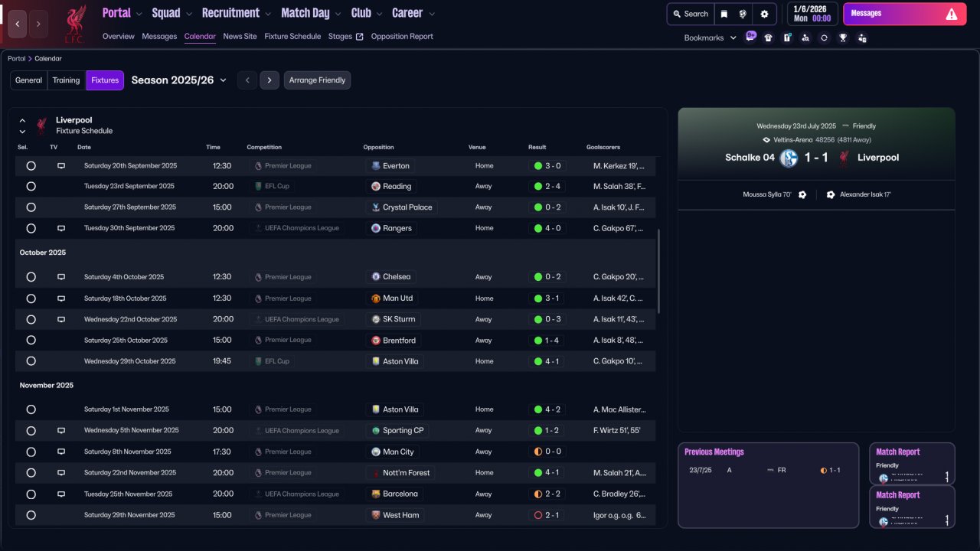
Task: Click the trophy shortcut icon
Action: coord(843,37)
